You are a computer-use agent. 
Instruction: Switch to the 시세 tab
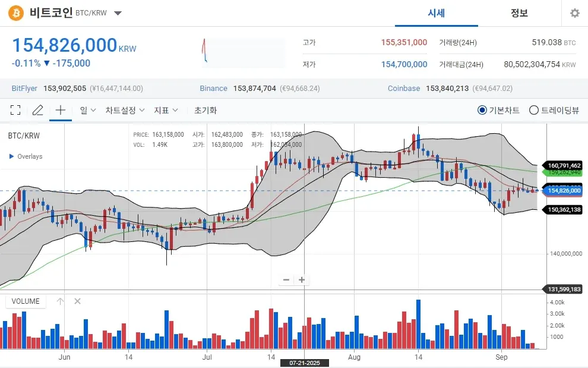(x=436, y=13)
